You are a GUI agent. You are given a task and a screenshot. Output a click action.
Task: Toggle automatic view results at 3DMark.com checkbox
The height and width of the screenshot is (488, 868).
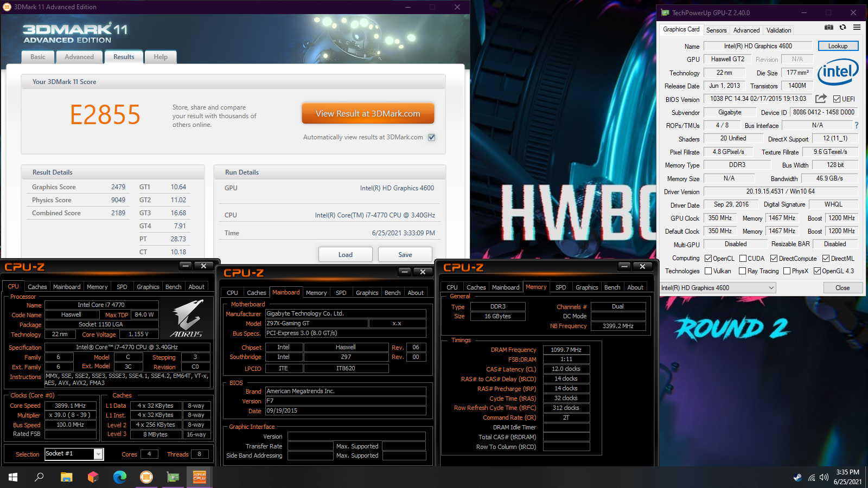tap(432, 137)
